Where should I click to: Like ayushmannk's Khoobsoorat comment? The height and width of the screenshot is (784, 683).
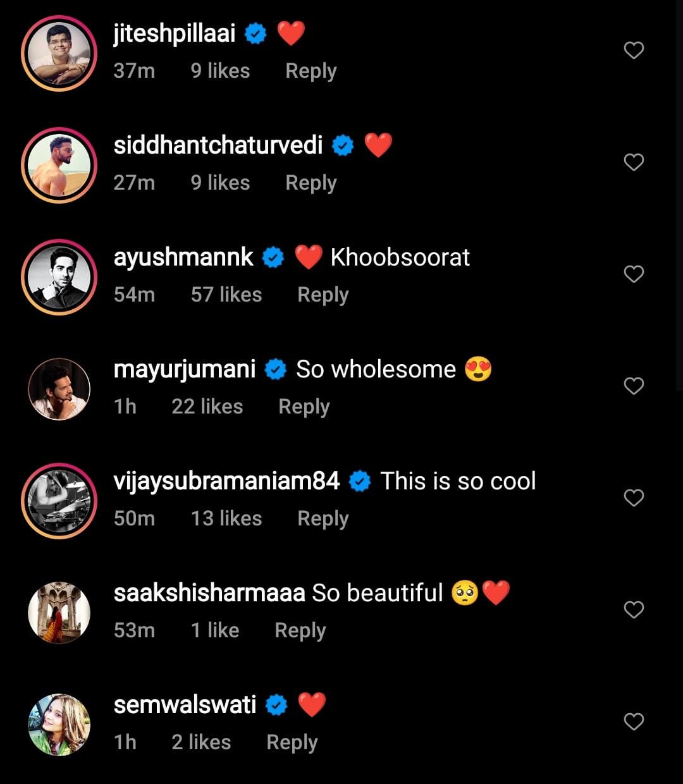click(x=634, y=274)
